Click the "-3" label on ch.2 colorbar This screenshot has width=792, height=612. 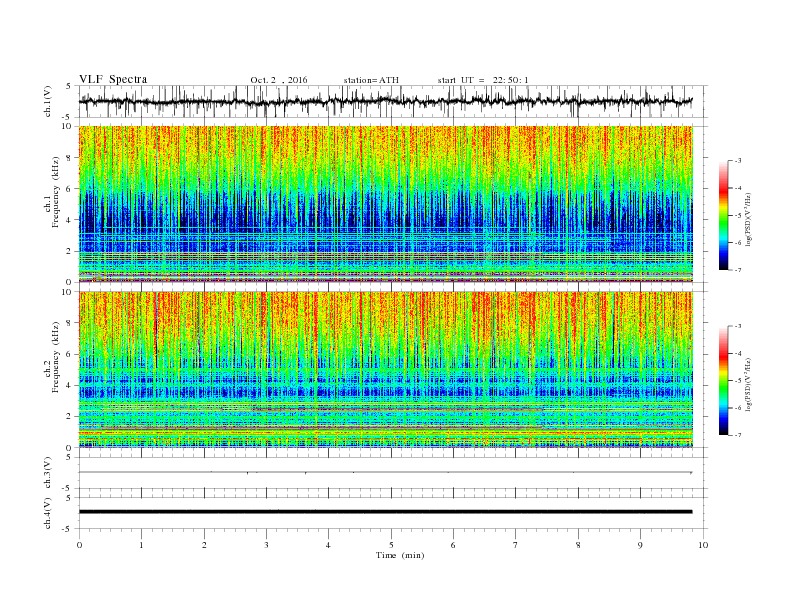[x=738, y=327]
